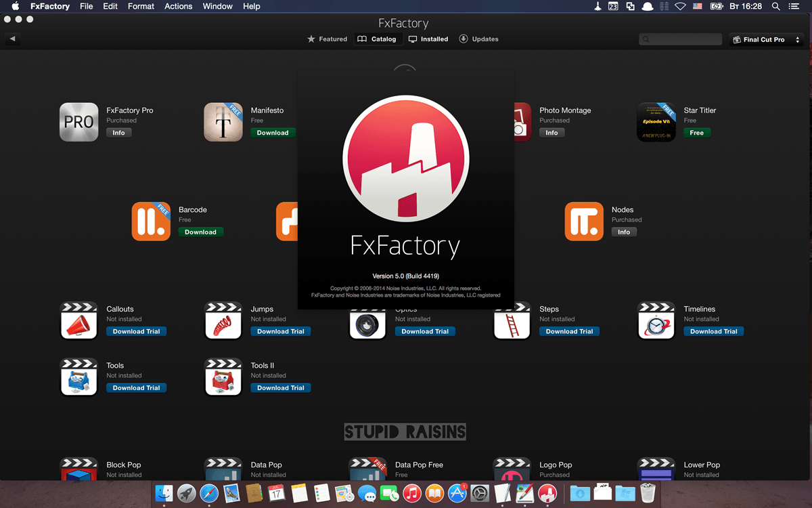Open the Star Titler product icon

point(656,122)
